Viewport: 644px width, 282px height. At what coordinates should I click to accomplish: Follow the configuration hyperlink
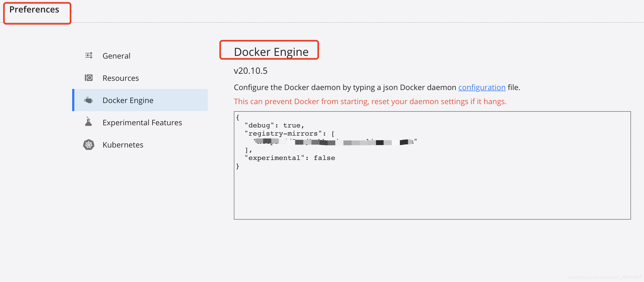(x=482, y=87)
